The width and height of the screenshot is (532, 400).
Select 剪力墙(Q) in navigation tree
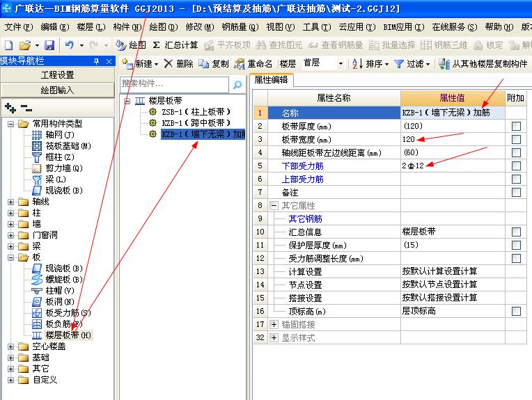(64, 168)
